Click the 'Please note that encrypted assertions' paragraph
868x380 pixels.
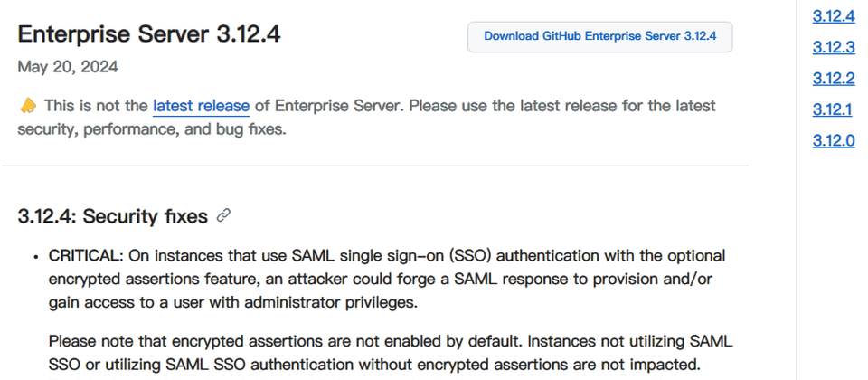click(x=391, y=353)
